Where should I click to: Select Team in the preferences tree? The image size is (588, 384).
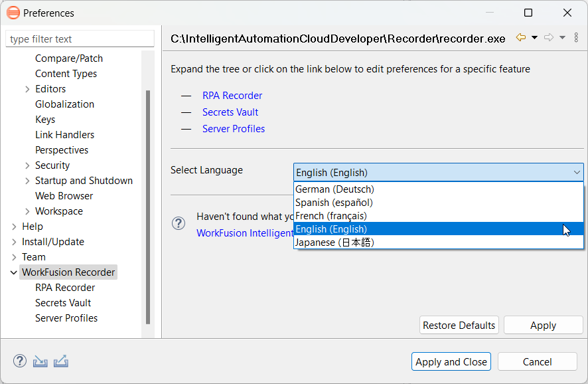(33, 257)
